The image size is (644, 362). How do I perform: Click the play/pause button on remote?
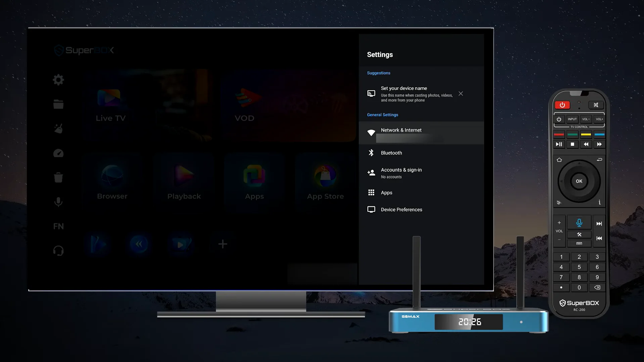coord(559,144)
